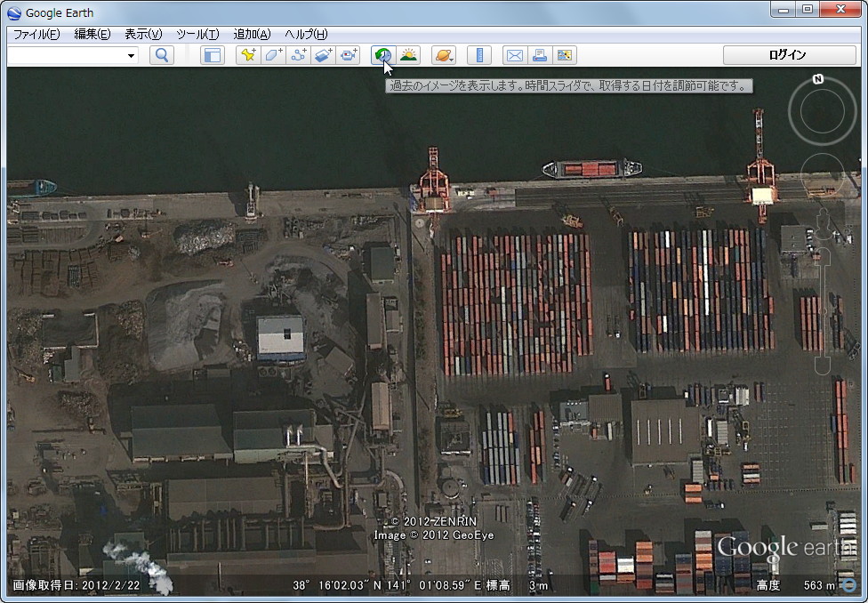Click in the search input field

[67, 55]
